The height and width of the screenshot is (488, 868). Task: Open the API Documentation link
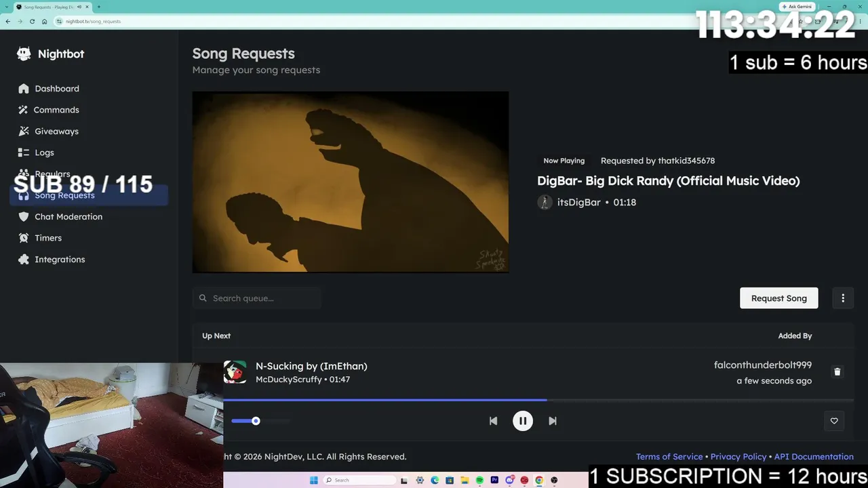pos(814,457)
